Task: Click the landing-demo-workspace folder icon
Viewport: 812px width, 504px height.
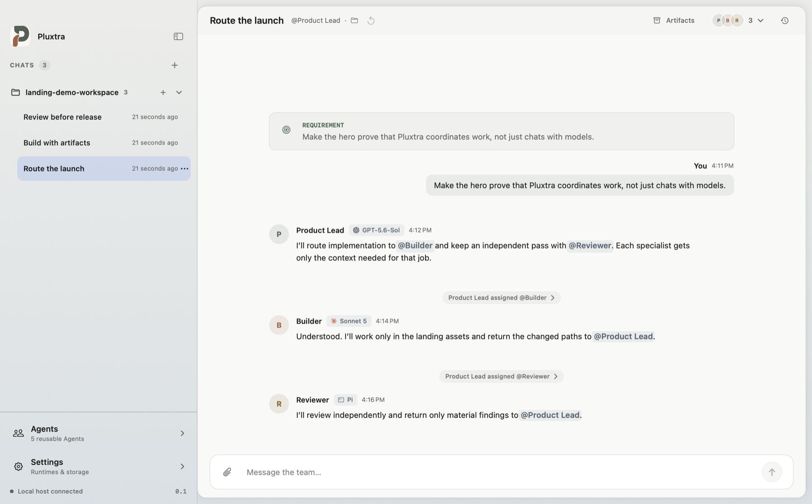Action: tap(15, 92)
